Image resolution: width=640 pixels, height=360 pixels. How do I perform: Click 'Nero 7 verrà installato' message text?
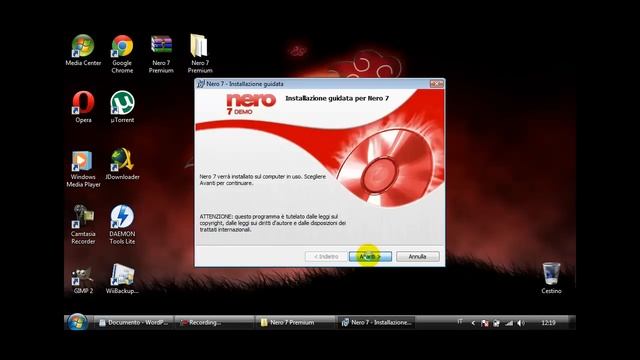pos(263,180)
